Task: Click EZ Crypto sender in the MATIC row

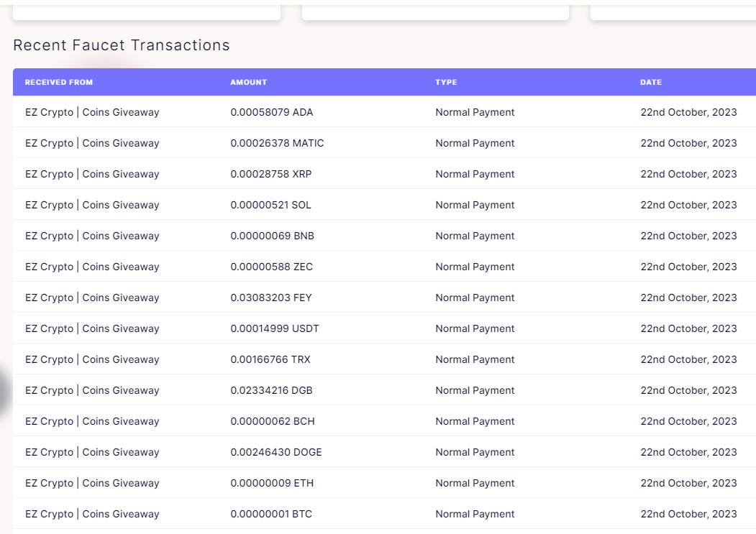Action: pyautogui.click(x=92, y=143)
